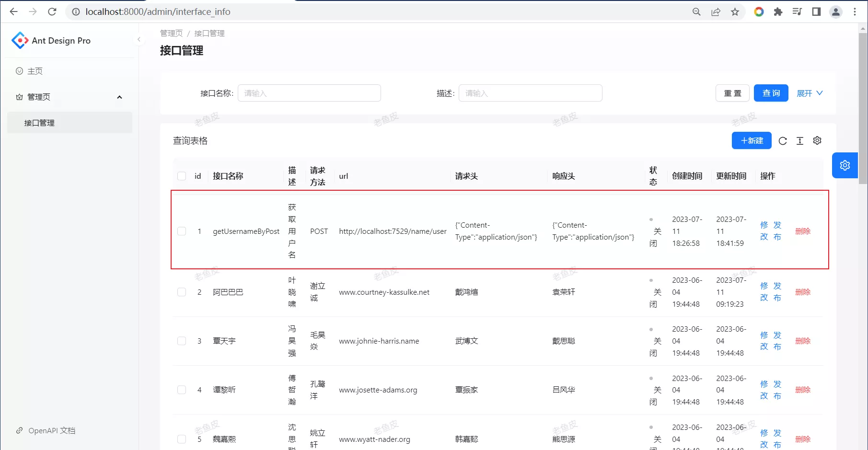Screen dimensions: 868x450
Task: Collapse the sidebar with the arrow handle
Action: coord(139,39)
